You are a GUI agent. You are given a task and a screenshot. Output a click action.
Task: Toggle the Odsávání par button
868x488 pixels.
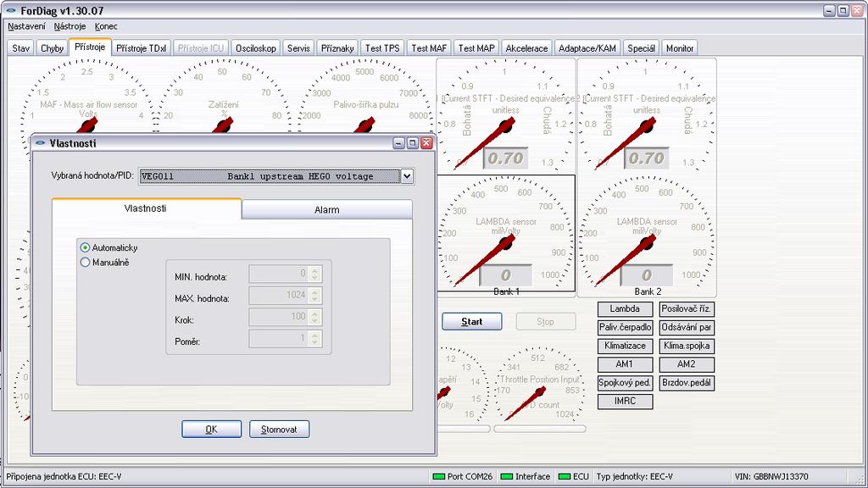[x=687, y=327]
